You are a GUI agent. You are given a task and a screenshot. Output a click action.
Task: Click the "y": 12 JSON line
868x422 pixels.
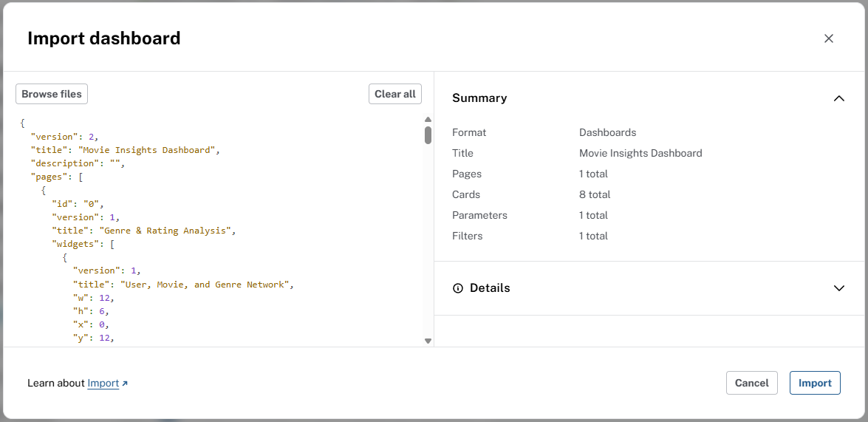[94, 339]
